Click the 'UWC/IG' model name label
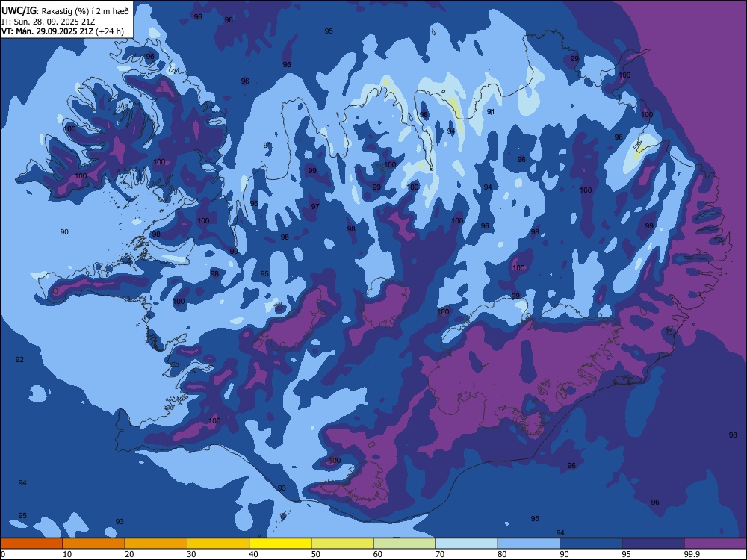 coord(19,11)
